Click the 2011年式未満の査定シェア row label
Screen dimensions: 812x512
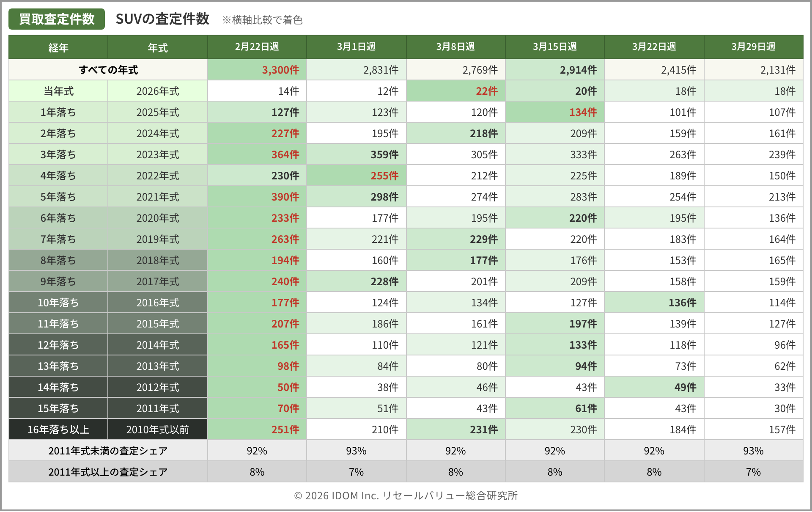pos(108,451)
